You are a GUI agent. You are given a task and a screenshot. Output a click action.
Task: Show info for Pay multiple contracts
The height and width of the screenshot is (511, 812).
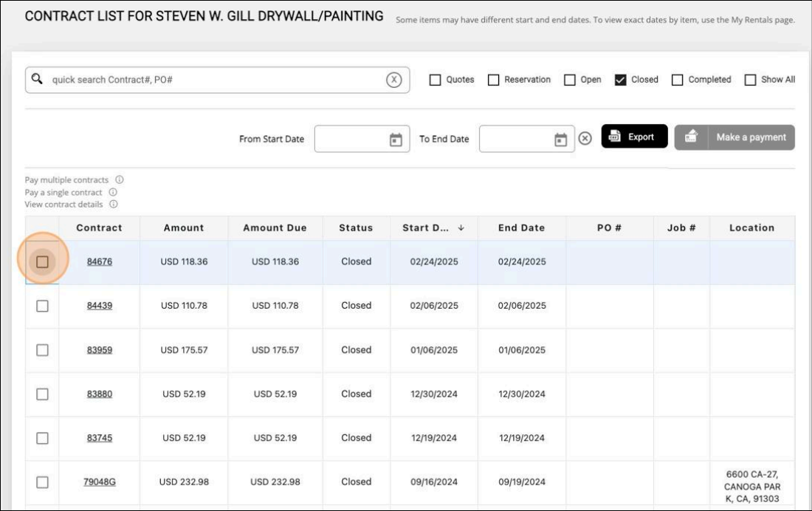click(119, 180)
